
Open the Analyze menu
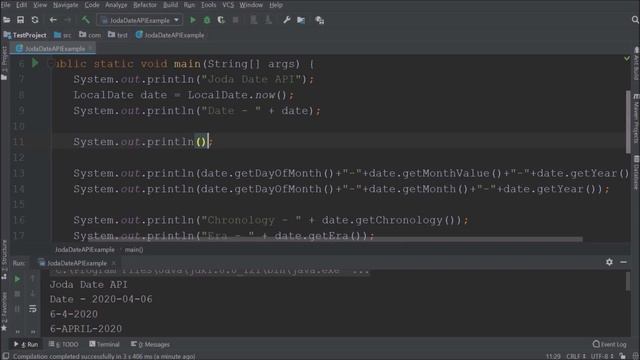click(x=116, y=5)
